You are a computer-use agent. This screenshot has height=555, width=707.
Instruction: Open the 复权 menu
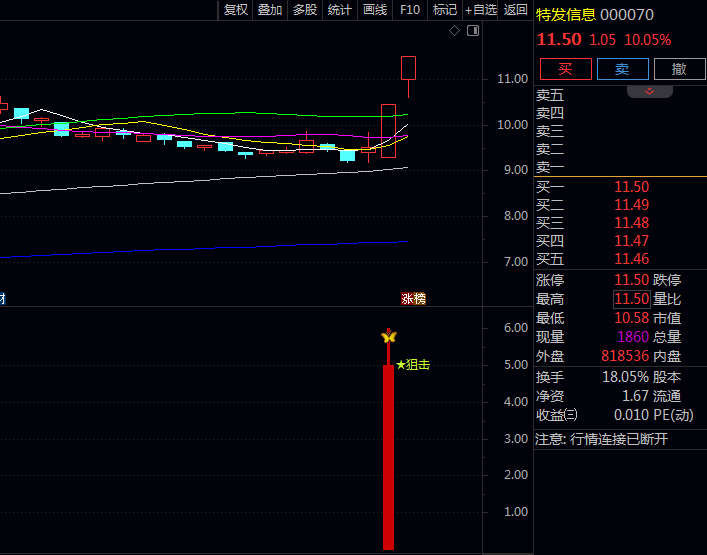tap(236, 10)
